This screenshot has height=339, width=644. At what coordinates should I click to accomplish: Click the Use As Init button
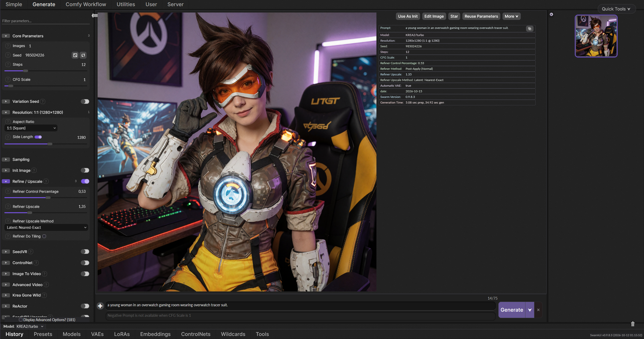(408, 16)
